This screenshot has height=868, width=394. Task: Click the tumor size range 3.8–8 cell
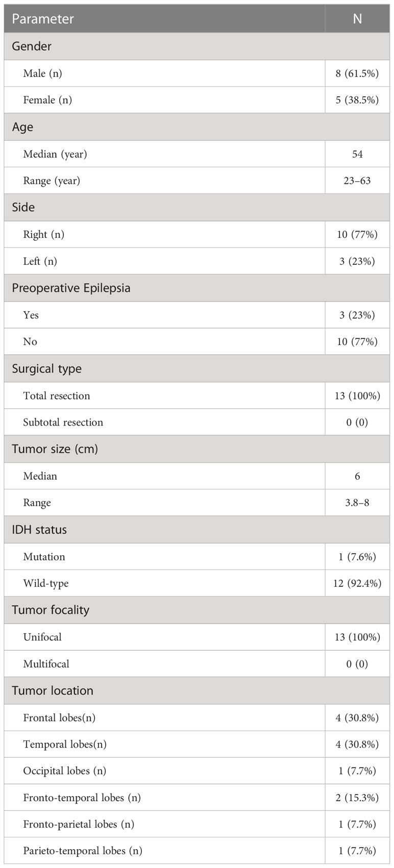(x=357, y=503)
